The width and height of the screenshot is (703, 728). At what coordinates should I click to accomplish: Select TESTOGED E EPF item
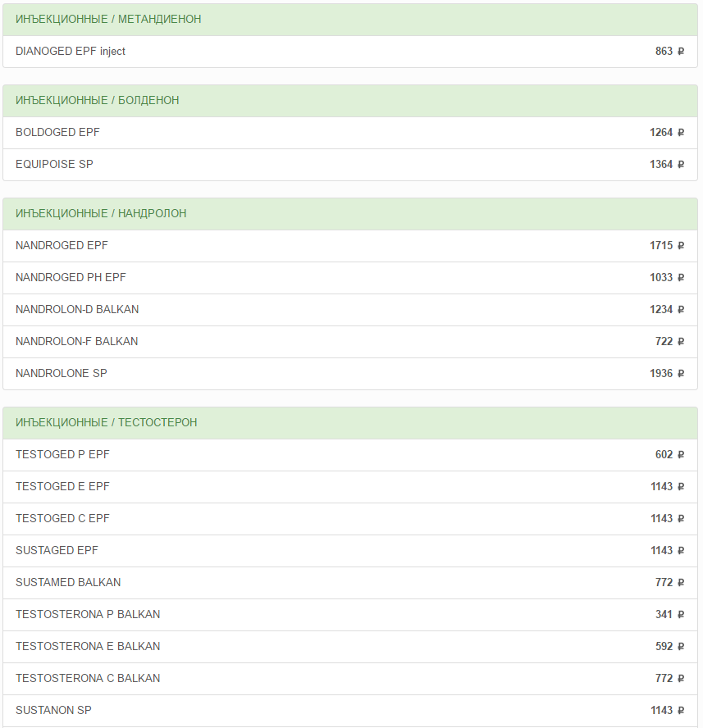pyautogui.click(x=62, y=487)
